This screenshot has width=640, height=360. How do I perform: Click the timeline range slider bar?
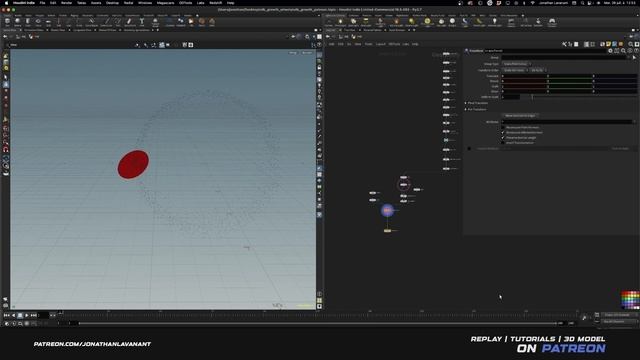pyautogui.click(x=318, y=323)
